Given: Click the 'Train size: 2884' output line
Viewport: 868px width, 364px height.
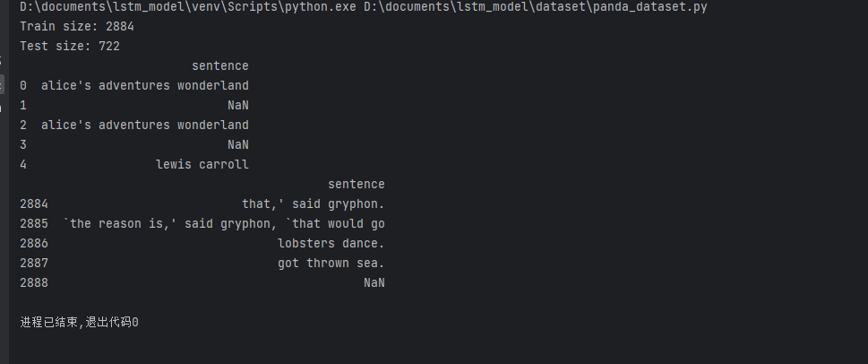Looking at the screenshot, I should click(x=77, y=27).
